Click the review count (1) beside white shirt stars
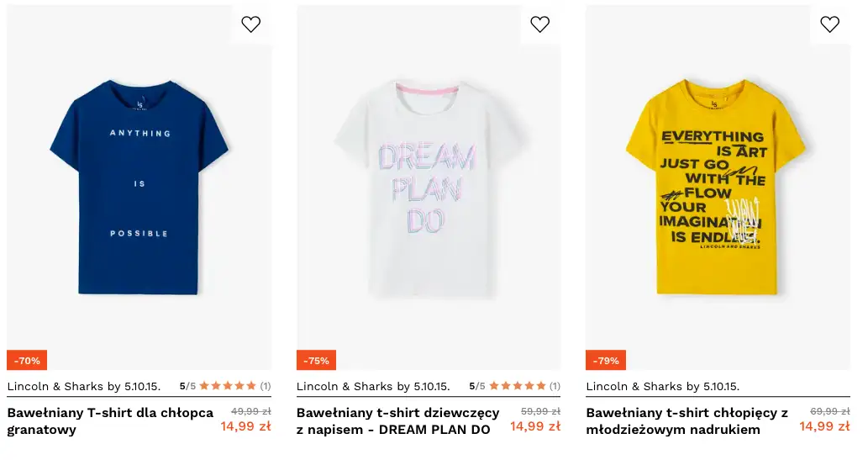The width and height of the screenshot is (868, 460). click(555, 386)
